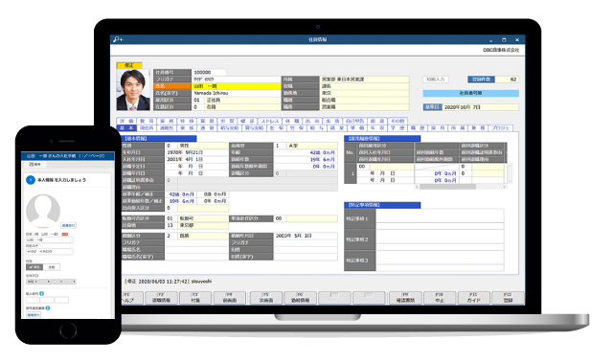Tap the info icon beside 個人番号 label
613x364 pixels.
42,293
